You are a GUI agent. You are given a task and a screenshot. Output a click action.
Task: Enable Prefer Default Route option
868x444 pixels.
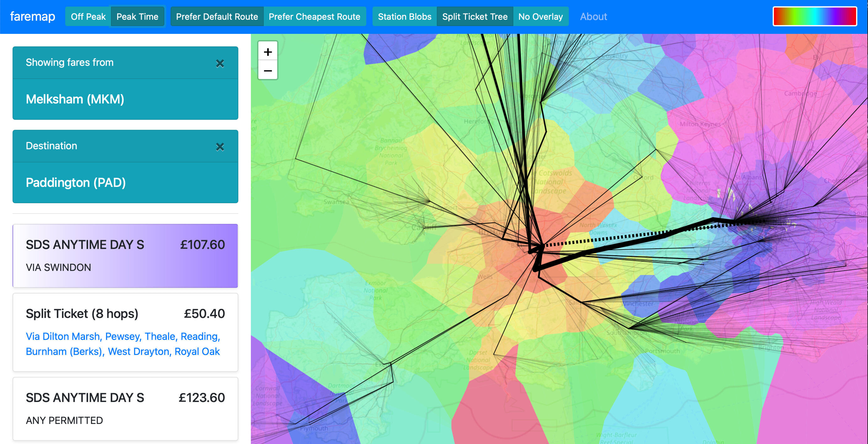coord(217,17)
